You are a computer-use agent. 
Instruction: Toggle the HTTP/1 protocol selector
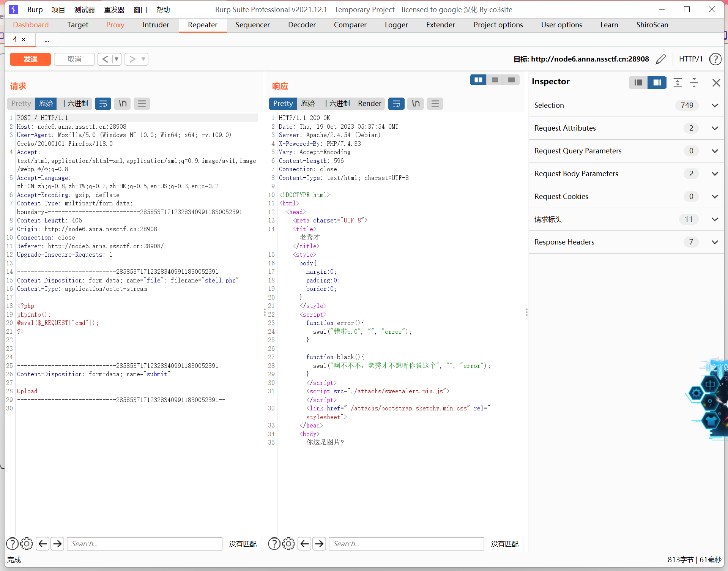(690, 59)
